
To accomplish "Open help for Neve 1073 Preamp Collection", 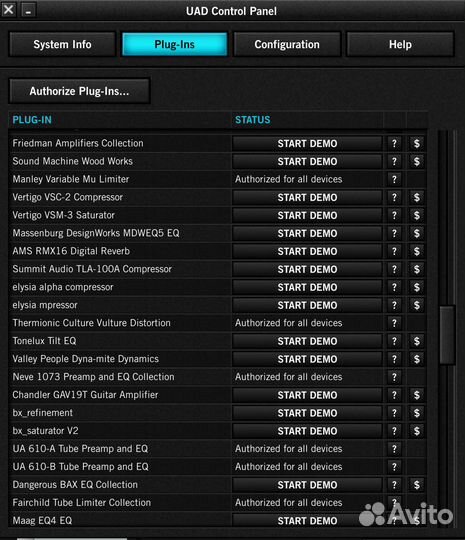I will pyautogui.click(x=394, y=377).
